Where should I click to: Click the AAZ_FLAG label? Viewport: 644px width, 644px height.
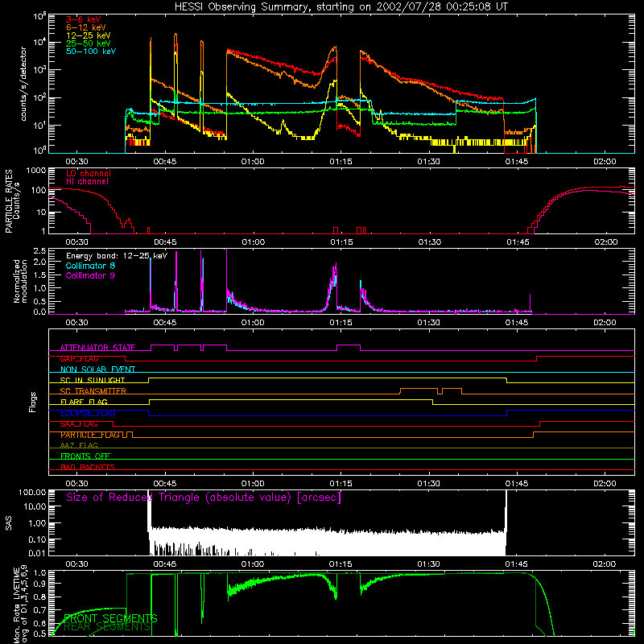pyautogui.click(x=79, y=445)
